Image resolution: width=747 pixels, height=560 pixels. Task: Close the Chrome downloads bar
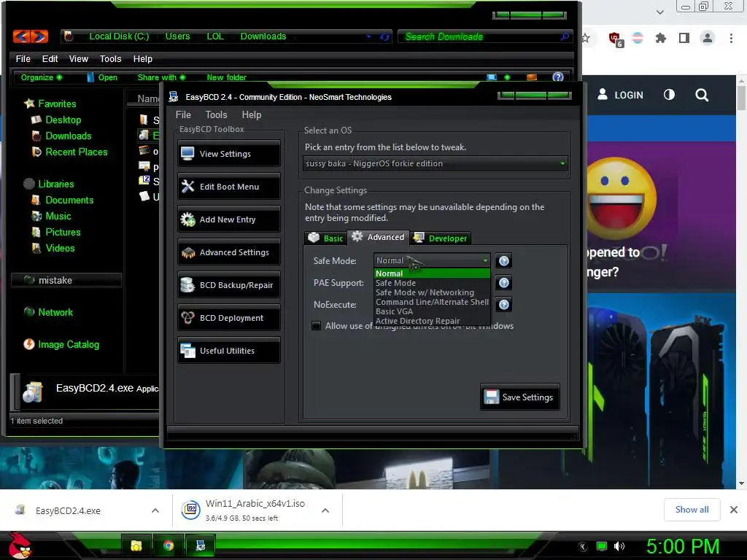(x=734, y=510)
